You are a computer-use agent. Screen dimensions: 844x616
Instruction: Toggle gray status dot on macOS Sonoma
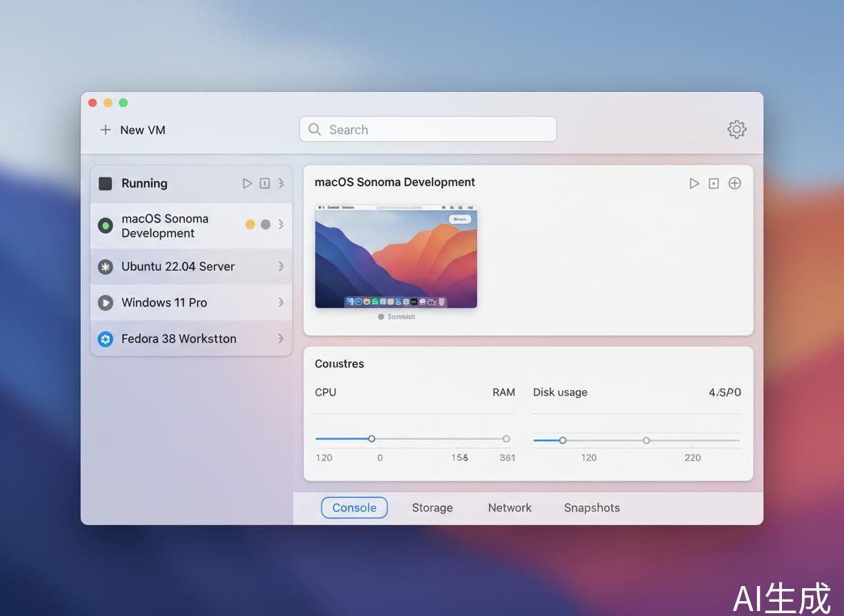(265, 225)
